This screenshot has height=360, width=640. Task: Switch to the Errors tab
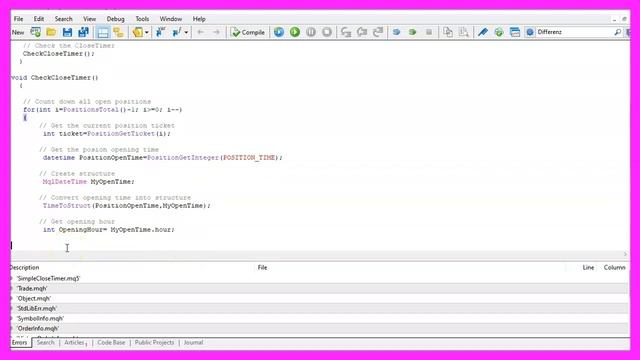pos(20,342)
